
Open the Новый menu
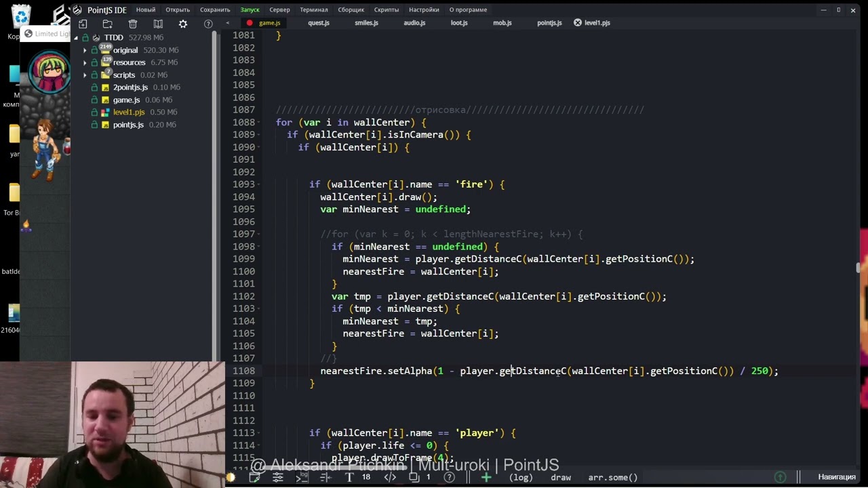145,9
